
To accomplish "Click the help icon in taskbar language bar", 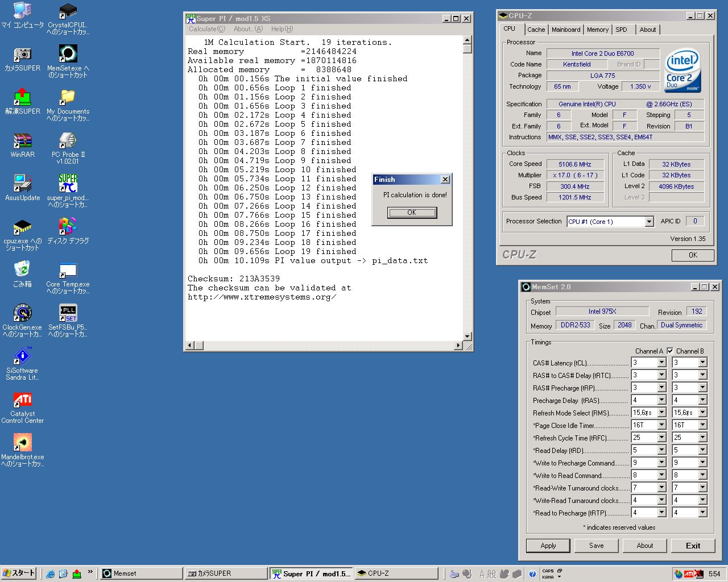I will [x=532, y=573].
